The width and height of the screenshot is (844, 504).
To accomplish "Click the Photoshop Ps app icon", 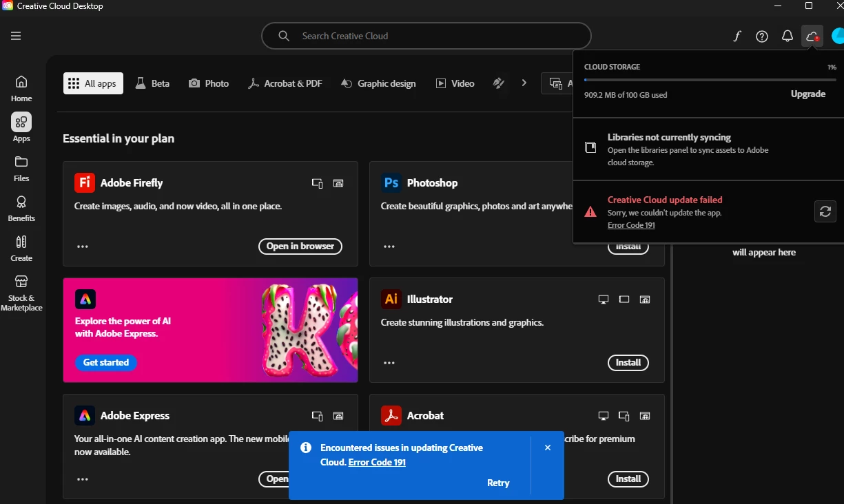I will pyautogui.click(x=391, y=182).
